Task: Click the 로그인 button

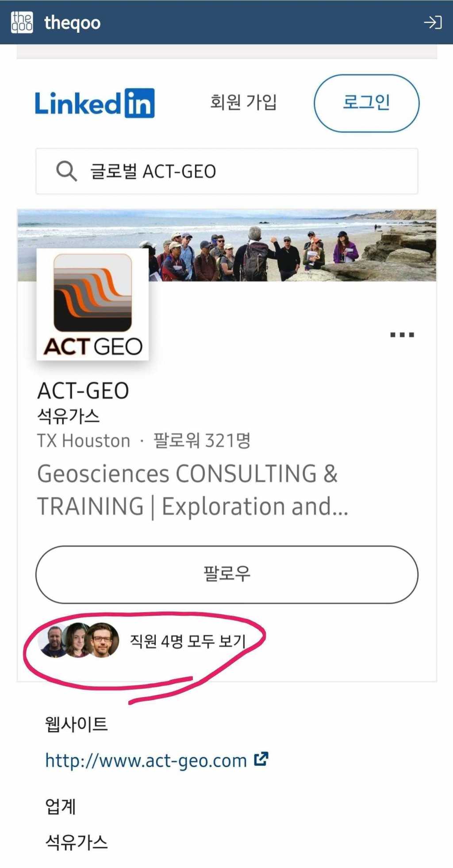Action: point(367,103)
